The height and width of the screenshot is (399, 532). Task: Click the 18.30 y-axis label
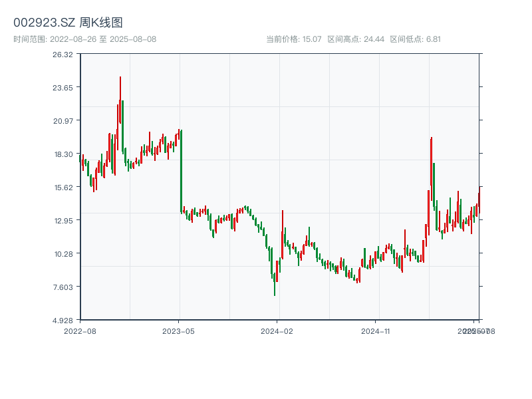tap(64, 154)
